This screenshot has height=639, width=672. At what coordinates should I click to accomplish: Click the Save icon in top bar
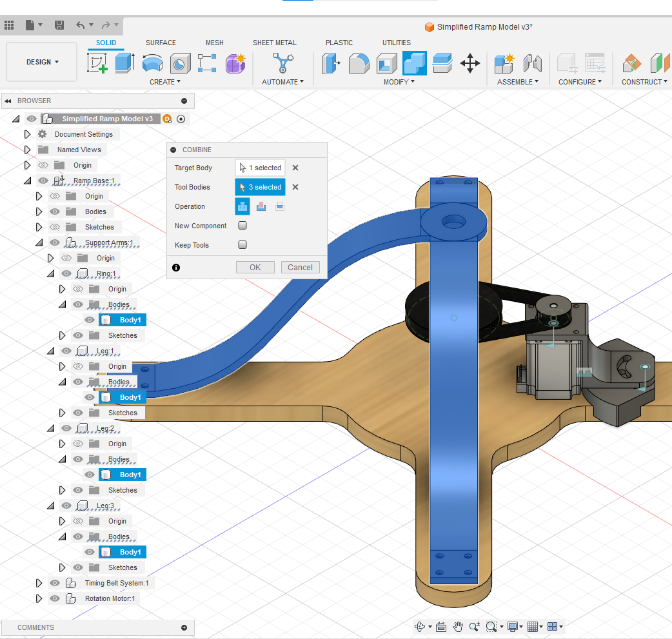pyautogui.click(x=59, y=25)
